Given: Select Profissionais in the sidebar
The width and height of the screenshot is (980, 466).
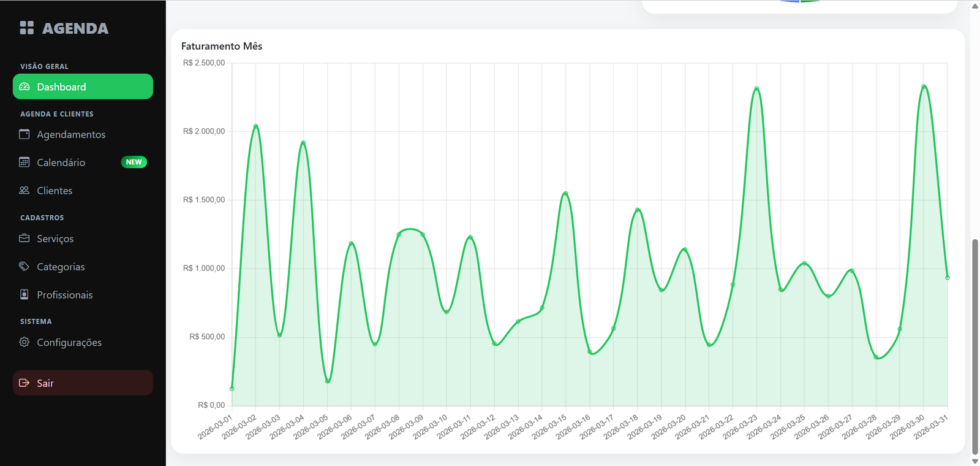Looking at the screenshot, I should pos(64,295).
